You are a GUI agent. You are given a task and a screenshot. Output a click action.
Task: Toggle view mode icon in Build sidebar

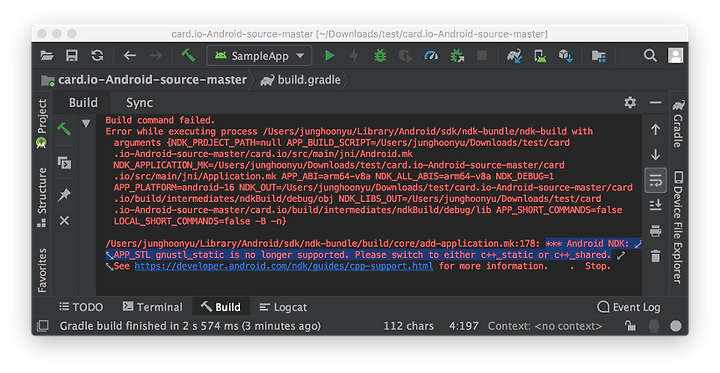(64, 162)
